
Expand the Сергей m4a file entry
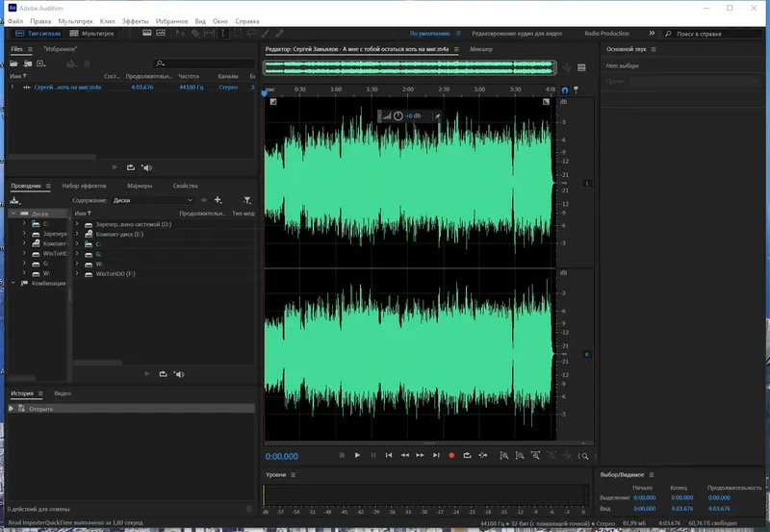13,88
